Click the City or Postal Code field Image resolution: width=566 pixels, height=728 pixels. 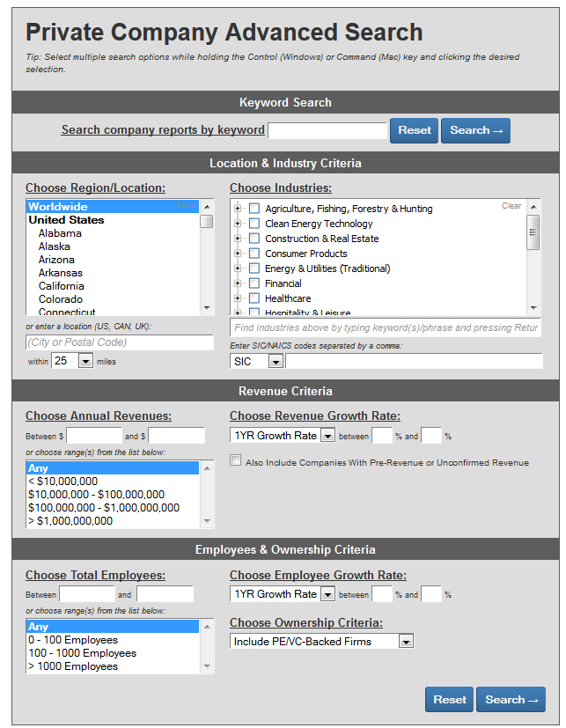click(x=119, y=342)
